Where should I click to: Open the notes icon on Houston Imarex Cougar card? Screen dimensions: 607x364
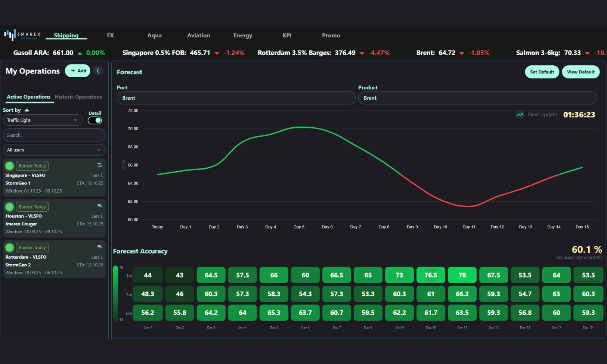pos(99,206)
